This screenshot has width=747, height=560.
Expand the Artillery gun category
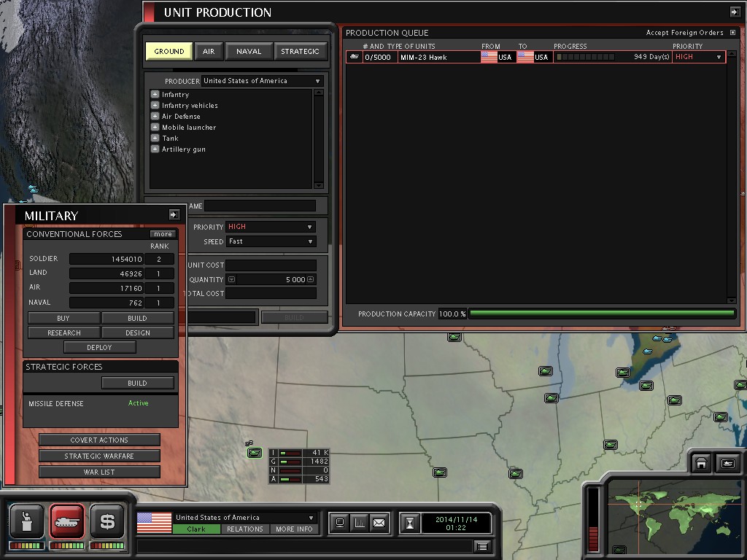pos(155,149)
